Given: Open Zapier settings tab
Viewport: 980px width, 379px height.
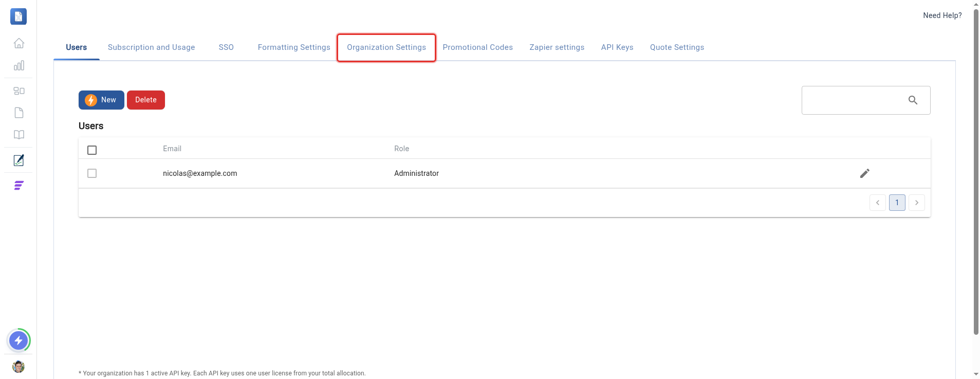Looking at the screenshot, I should 557,47.
